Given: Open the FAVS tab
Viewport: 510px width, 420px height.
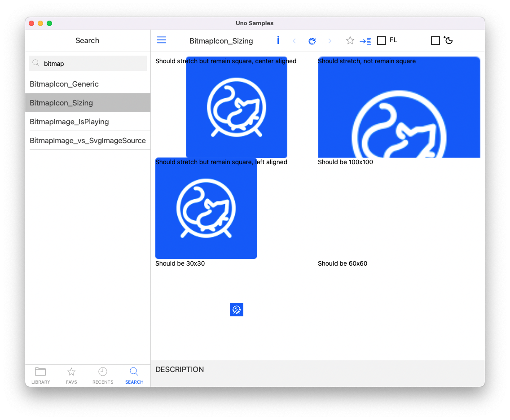Looking at the screenshot, I should 71,376.
